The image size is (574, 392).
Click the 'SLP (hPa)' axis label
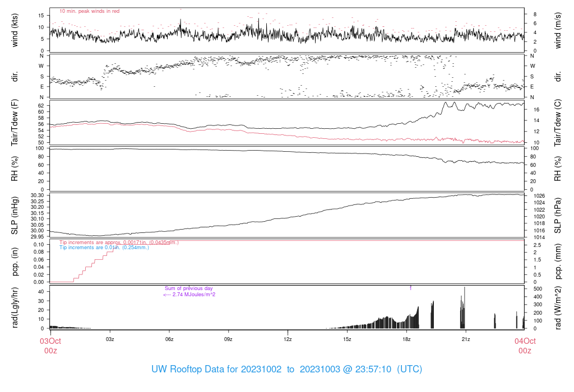pyautogui.click(x=558, y=216)
